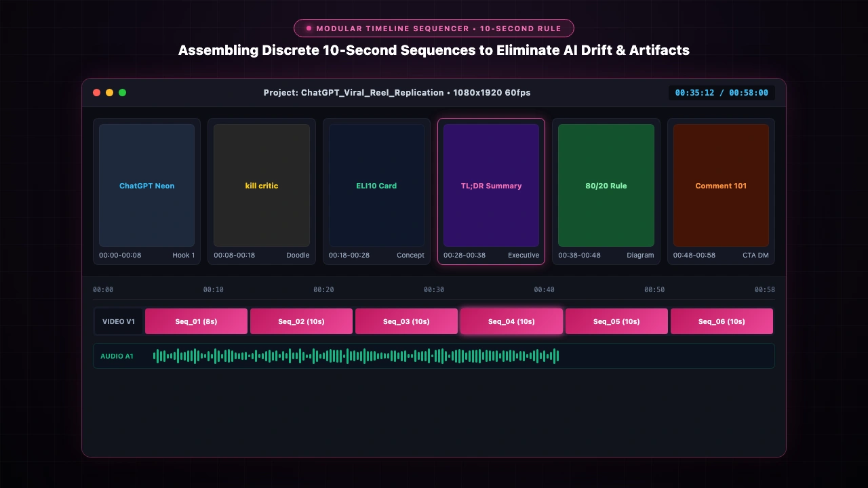Click the AUDIO A1 track label
Viewport: 868px width, 488px height.
117,356
